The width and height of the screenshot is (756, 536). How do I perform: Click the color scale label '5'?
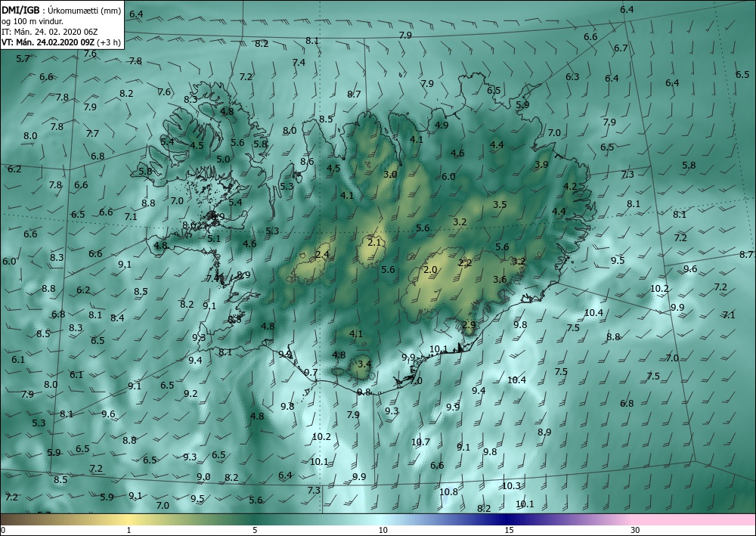[x=255, y=530]
